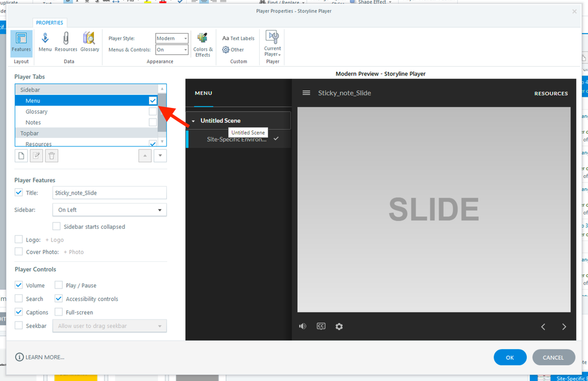Toggle closed captions CC icon in preview

[x=321, y=326]
